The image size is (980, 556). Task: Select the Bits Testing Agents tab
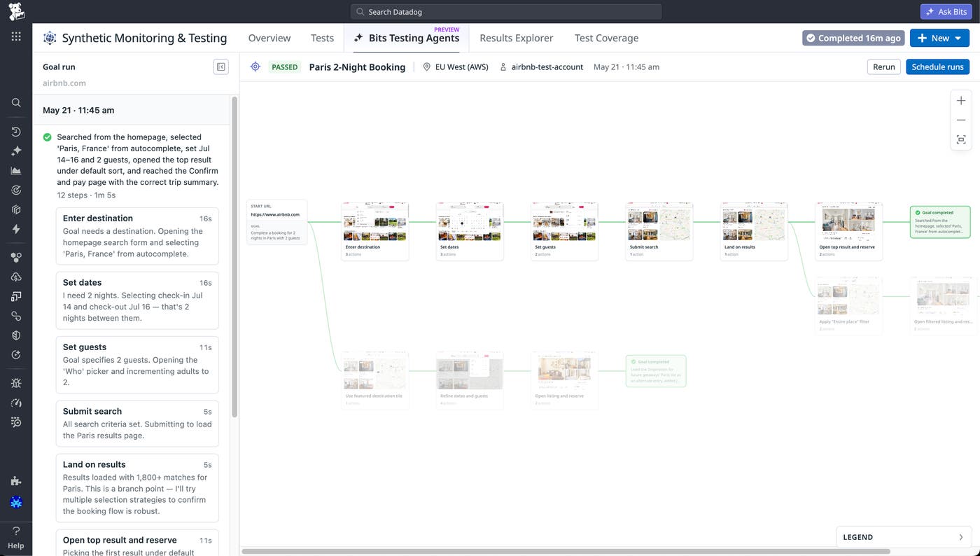tap(407, 38)
